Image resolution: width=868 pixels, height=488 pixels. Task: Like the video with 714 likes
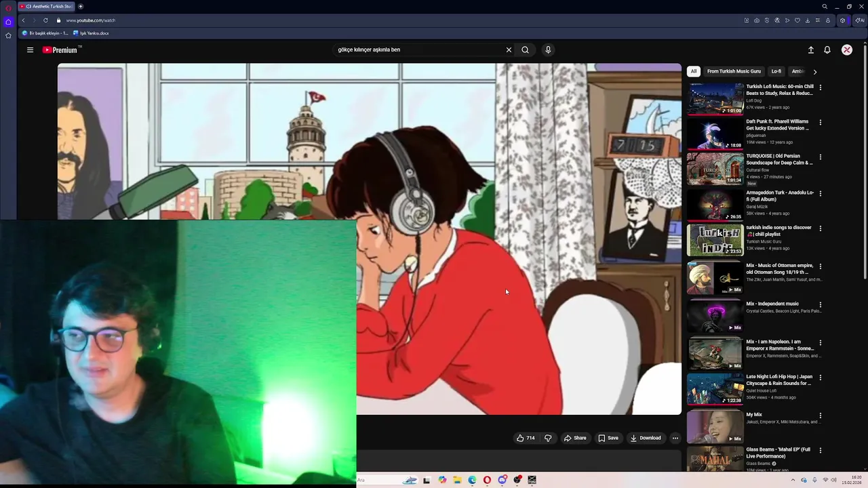pos(526,438)
